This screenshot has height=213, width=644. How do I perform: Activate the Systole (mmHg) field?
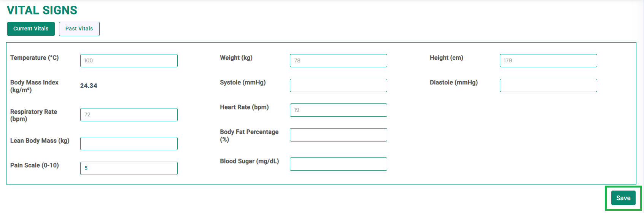pos(339,85)
